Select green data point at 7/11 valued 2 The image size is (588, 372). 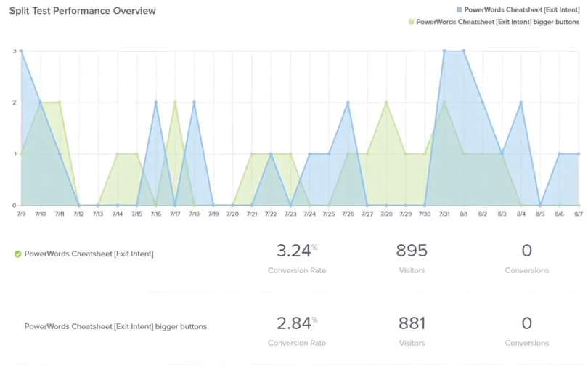[60, 102]
